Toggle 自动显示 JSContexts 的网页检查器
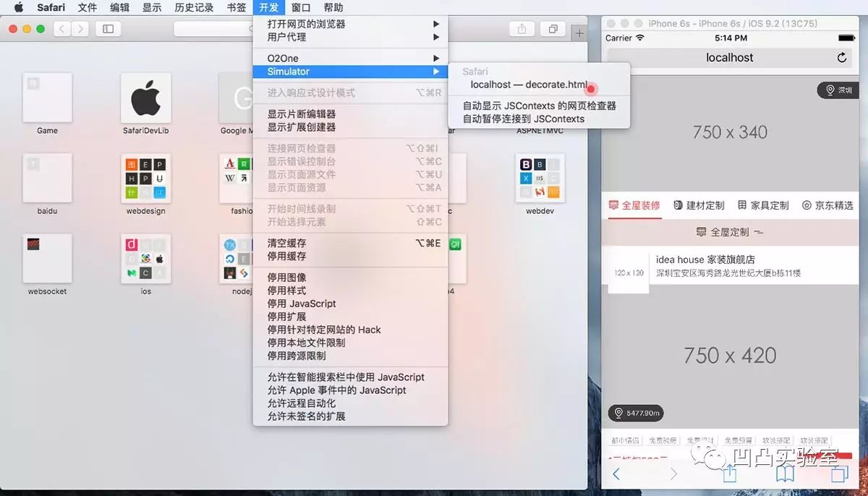The width and height of the screenshot is (868, 496). click(x=540, y=106)
